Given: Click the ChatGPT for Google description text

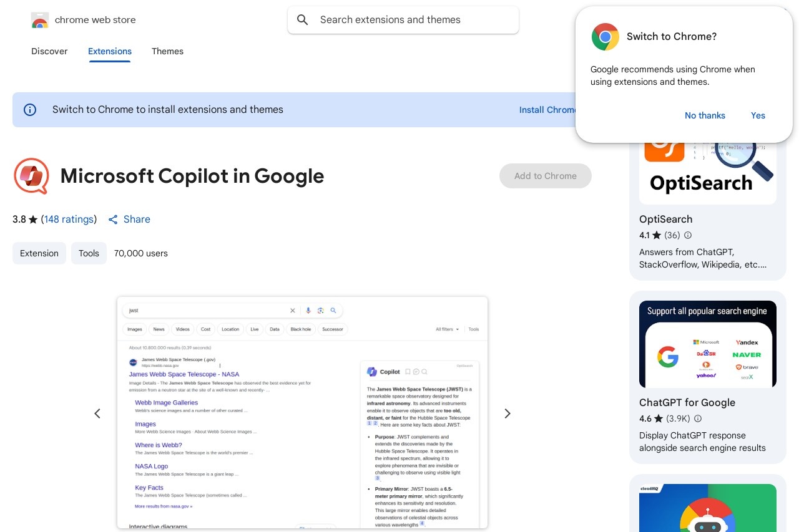Looking at the screenshot, I should tap(702, 442).
